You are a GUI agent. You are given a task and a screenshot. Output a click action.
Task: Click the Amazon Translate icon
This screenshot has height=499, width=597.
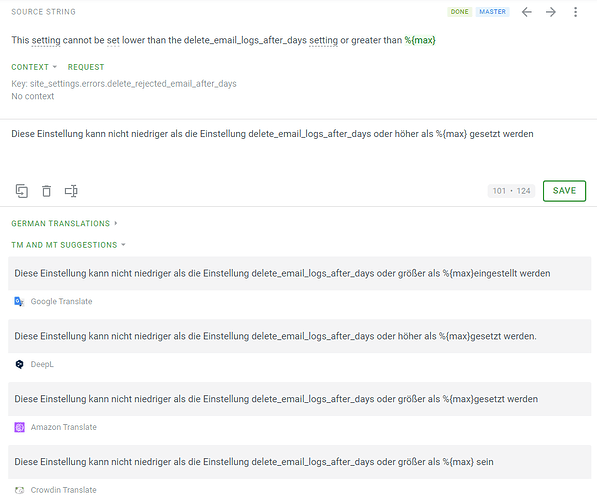[x=19, y=427]
